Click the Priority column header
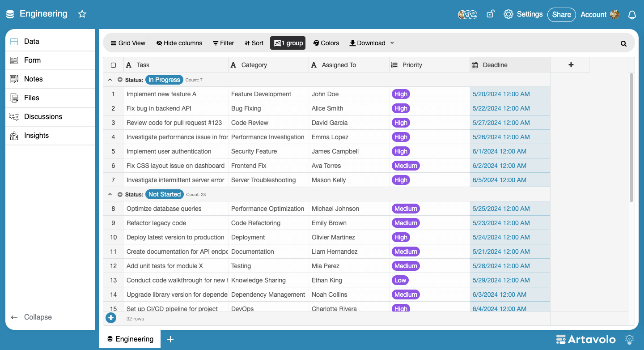This screenshot has width=644, height=350. [x=429, y=65]
